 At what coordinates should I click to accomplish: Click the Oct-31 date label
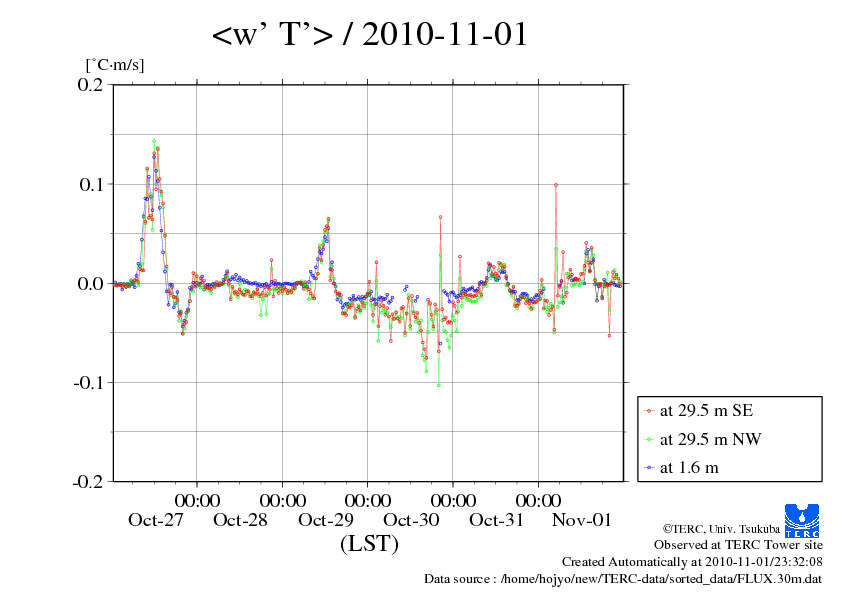click(x=496, y=520)
